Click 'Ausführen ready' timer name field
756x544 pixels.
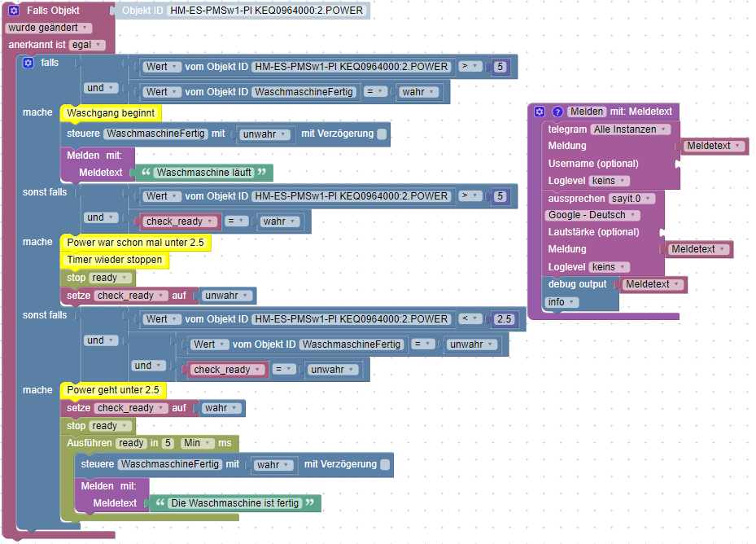click(x=131, y=443)
